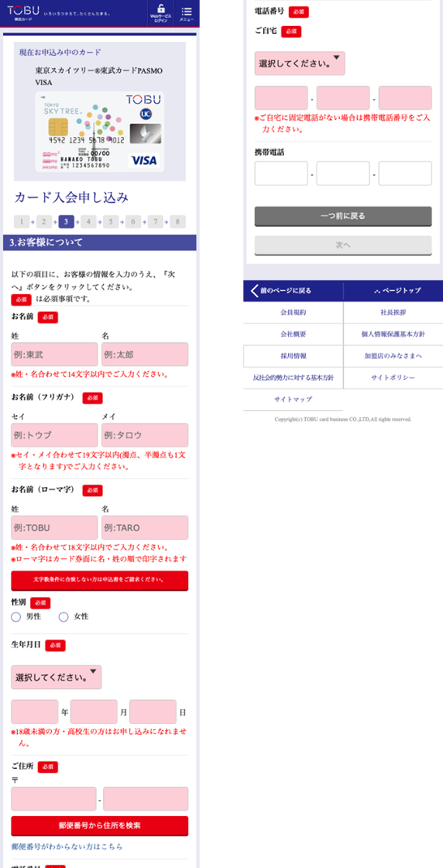Focus the birth day (日) field
Screen dimensions: 443x868
coord(153,712)
